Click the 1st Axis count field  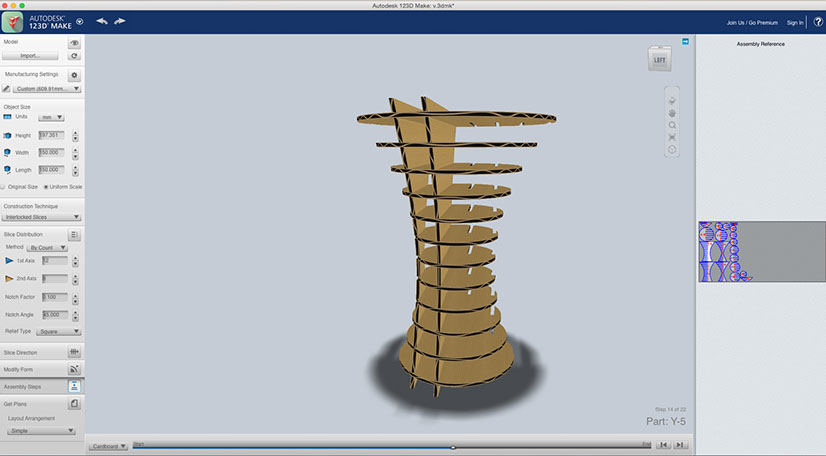[55, 261]
